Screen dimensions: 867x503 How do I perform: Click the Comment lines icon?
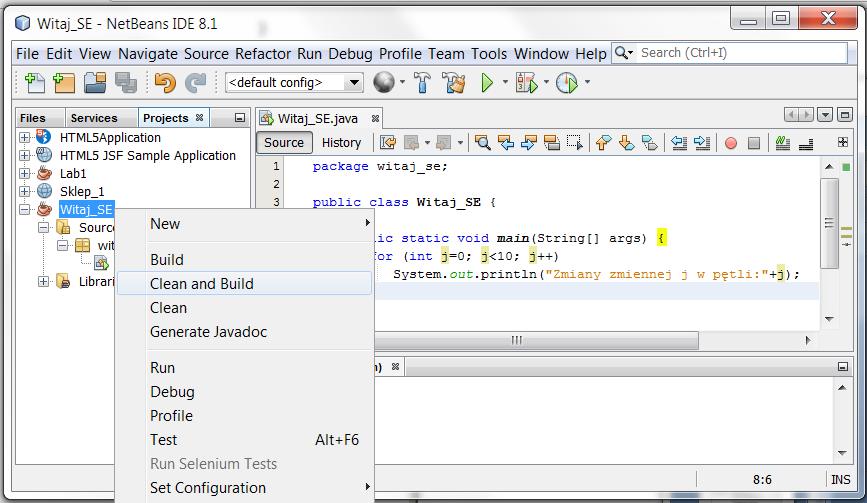(782, 143)
